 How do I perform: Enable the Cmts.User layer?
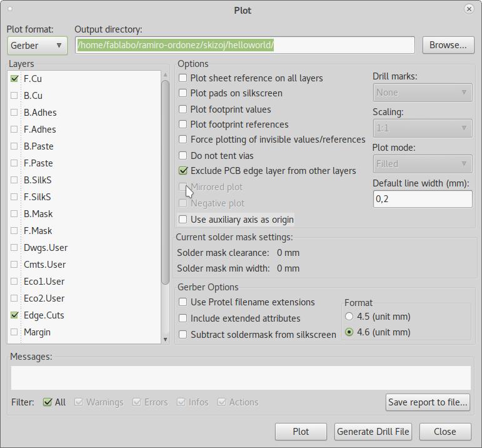coord(14,265)
